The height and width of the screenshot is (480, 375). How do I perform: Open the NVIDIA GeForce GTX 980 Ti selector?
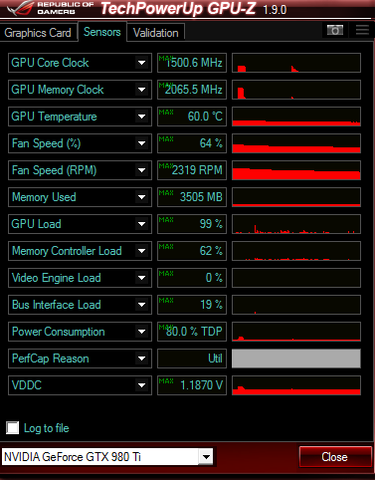click(108, 457)
